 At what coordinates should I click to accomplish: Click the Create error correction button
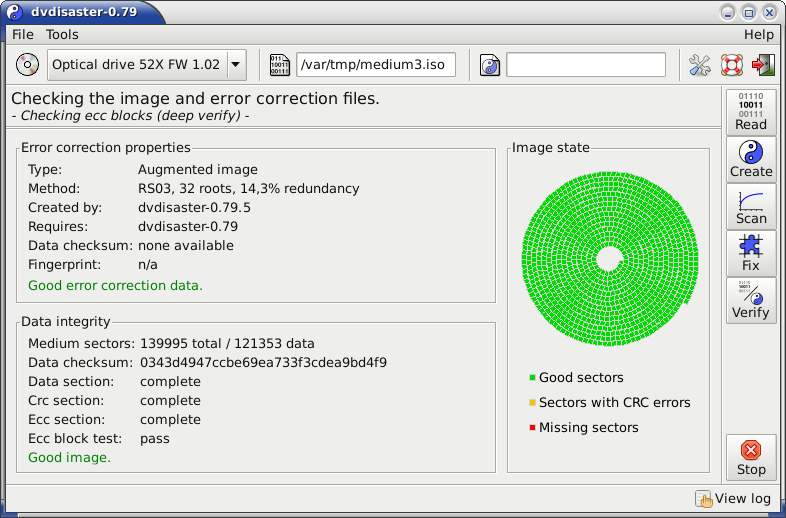pyautogui.click(x=750, y=158)
